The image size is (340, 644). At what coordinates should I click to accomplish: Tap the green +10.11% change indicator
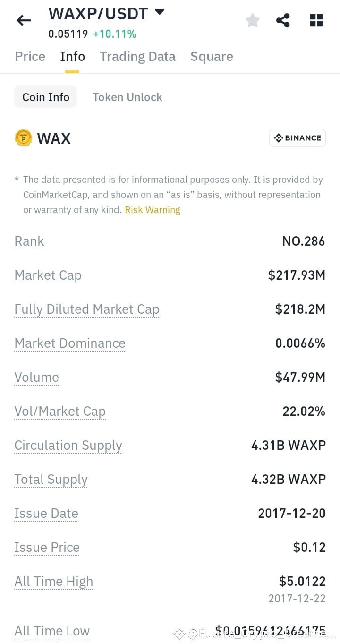coord(115,34)
